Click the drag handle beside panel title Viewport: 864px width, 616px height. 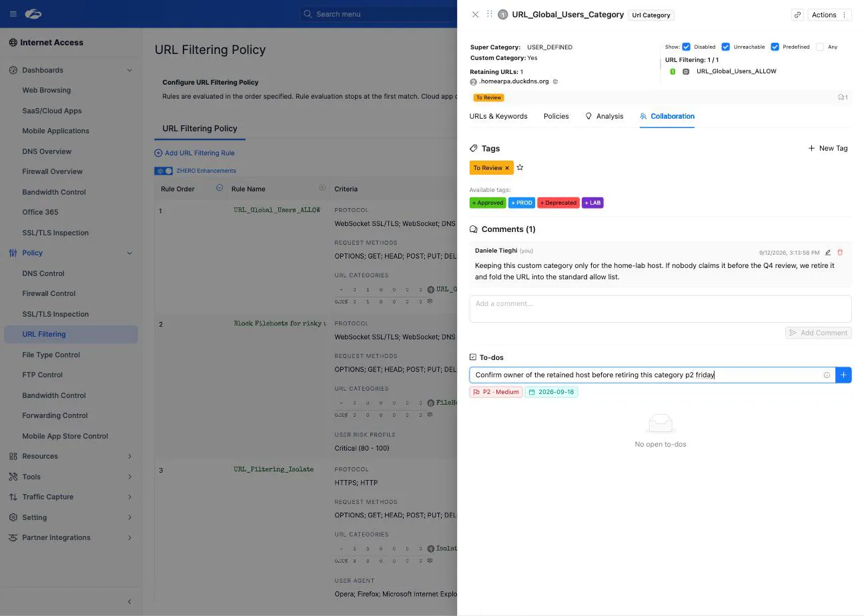(x=489, y=14)
